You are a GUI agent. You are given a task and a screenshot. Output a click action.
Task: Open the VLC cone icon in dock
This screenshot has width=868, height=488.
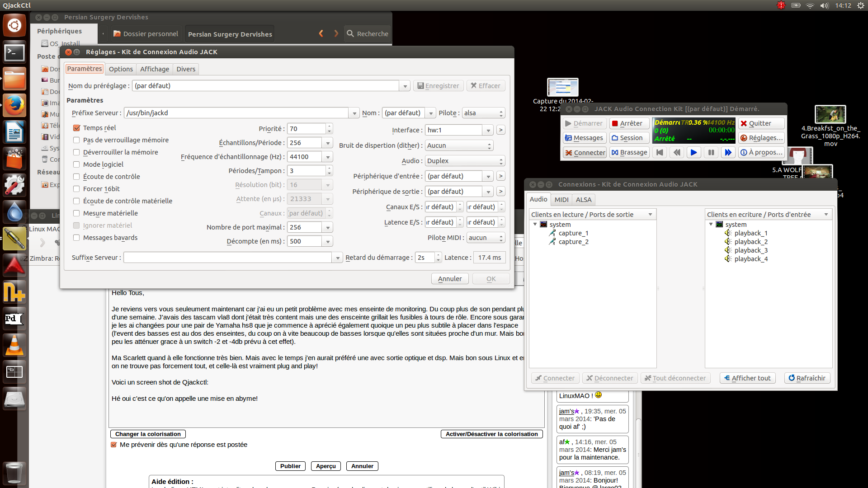14,345
